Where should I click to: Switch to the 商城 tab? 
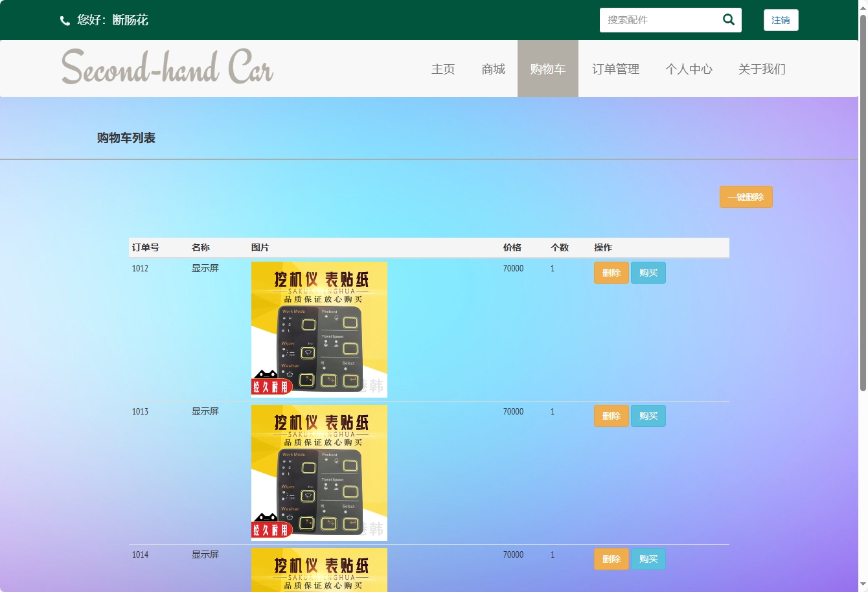point(493,69)
